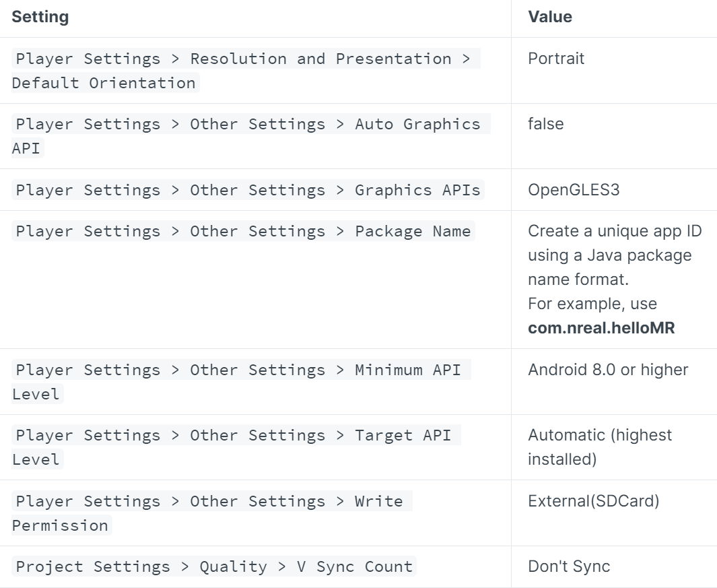Select the Package Name setting path
Screen dimensions: 717x588
coord(243,232)
